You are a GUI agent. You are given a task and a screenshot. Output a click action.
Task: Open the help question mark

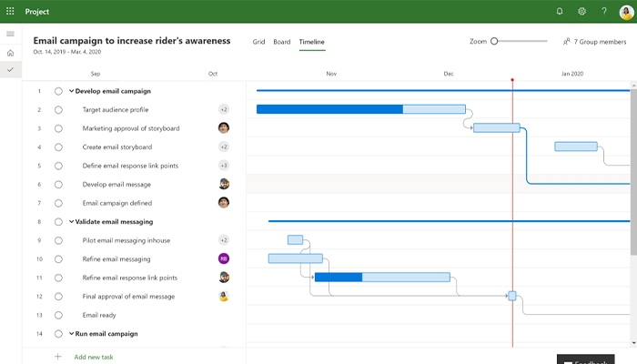click(x=604, y=11)
